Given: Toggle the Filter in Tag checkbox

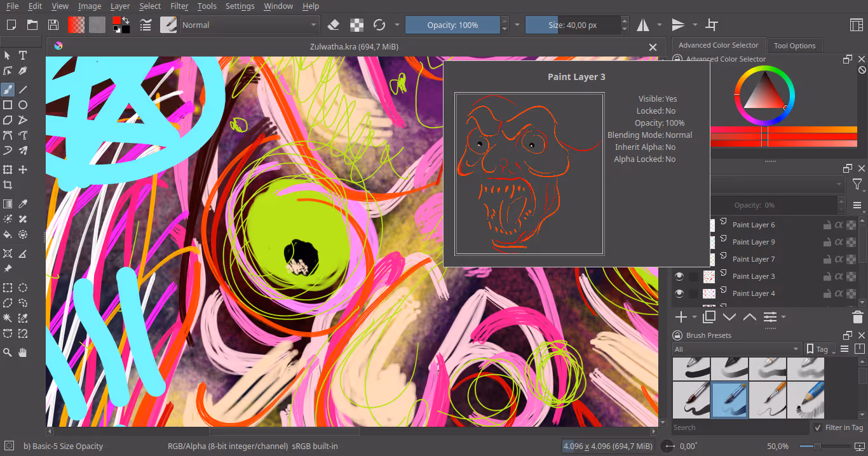Looking at the screenshot, I should (818, 427).
